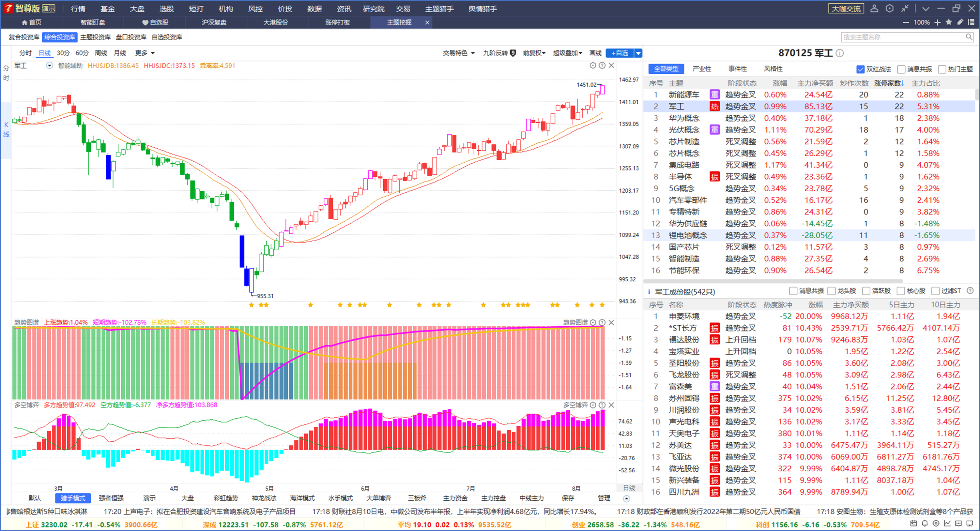Click the +自选 button
The width and height of the screenshot is (980, 531).
coord(620,53)
